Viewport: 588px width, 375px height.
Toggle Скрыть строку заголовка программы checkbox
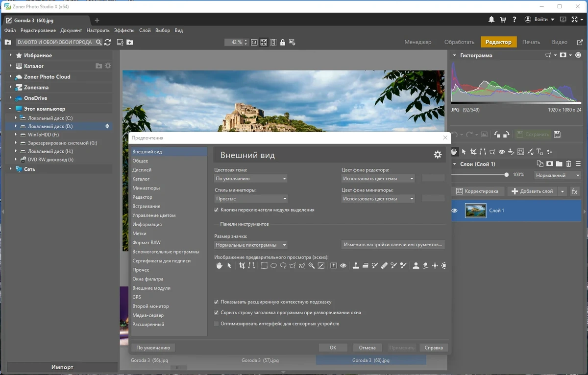tap(217, 312)
